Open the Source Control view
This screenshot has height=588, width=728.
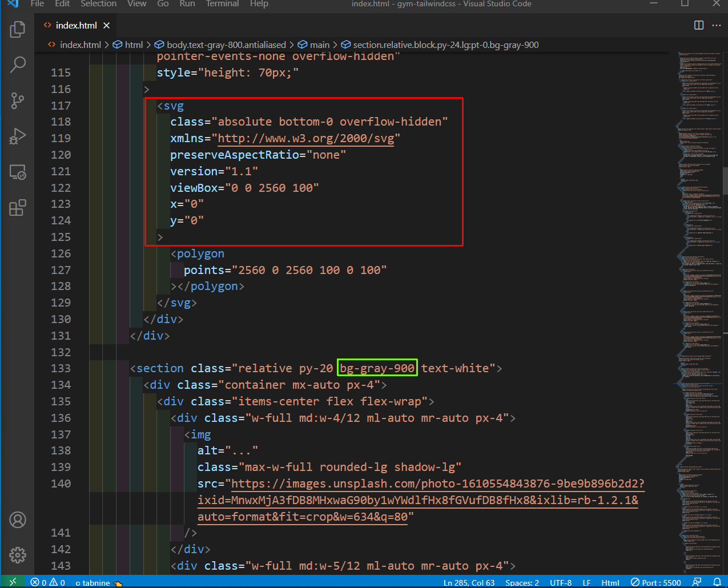coord(18,100)
